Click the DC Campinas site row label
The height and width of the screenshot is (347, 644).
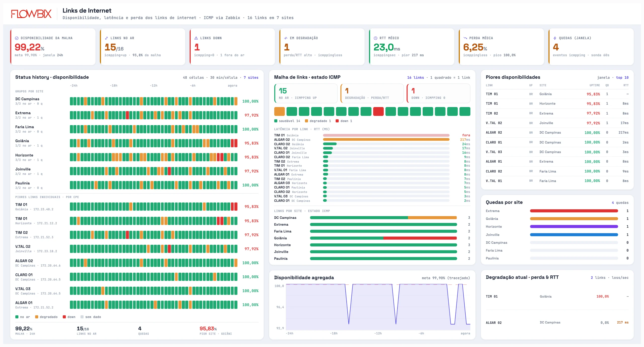(x=27, y=99)
